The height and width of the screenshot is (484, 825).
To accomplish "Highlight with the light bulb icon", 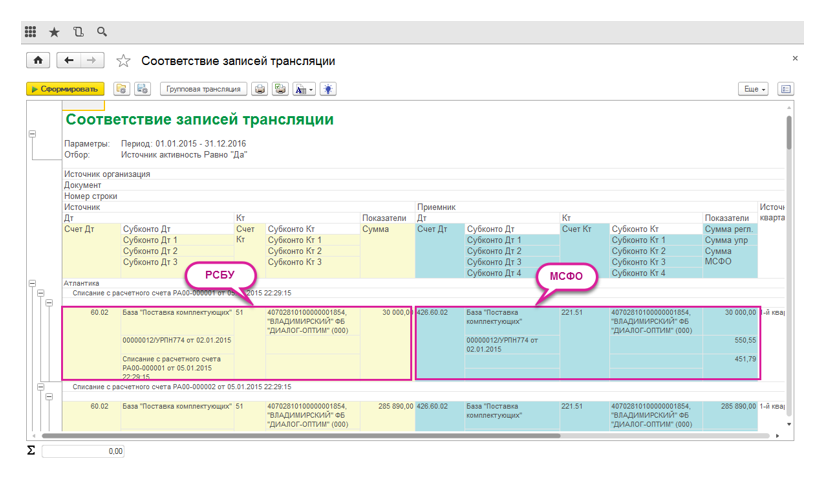I will pyautogui.click(x=328, y=89).
